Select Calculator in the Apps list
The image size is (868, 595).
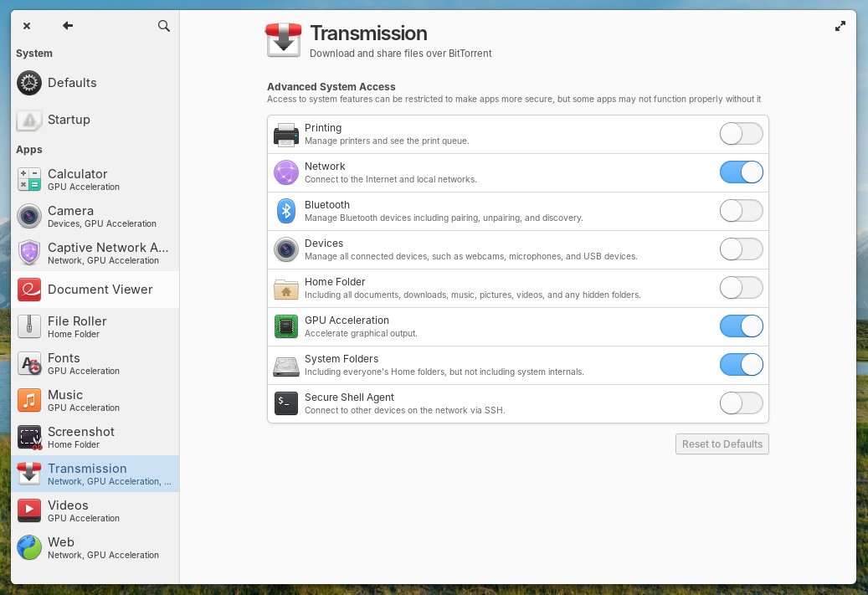pyautogui.click(x=95, y=179)
